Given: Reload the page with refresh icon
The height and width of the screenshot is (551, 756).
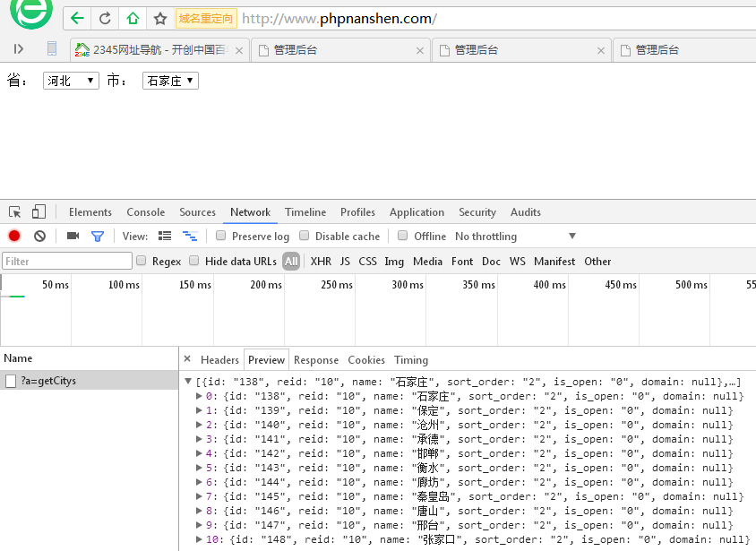Looking at the screenshot, I should coord(105,19).
